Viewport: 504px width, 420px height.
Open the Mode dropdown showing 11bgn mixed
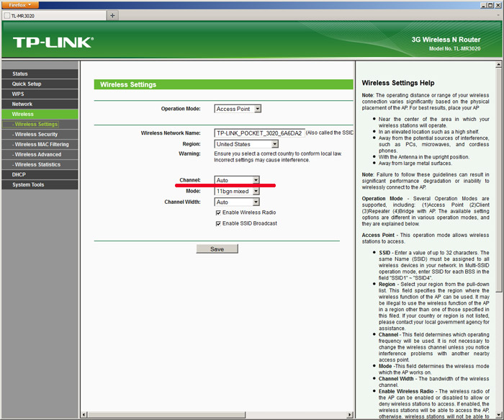[x=237, y=191]
